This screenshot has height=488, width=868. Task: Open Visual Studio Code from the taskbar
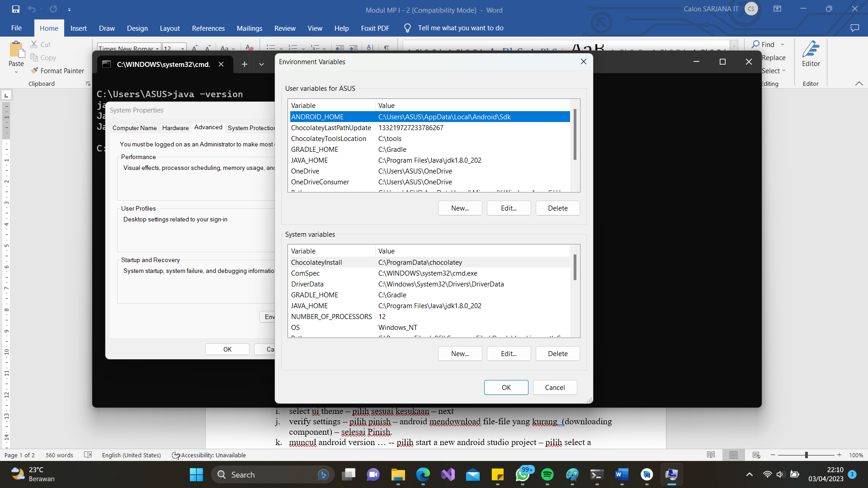click(x=448, y=474)
